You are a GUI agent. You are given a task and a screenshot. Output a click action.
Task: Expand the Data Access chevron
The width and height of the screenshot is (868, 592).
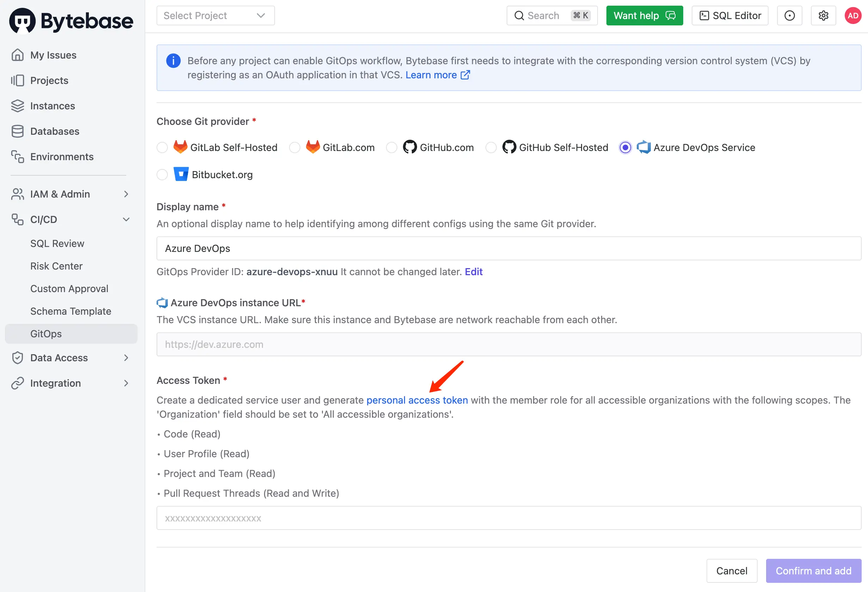126,358
